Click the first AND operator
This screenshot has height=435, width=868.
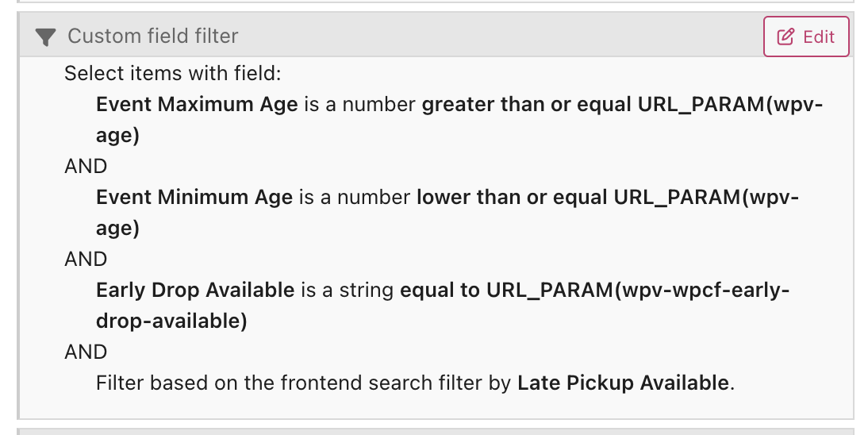(x=86, y=166)
